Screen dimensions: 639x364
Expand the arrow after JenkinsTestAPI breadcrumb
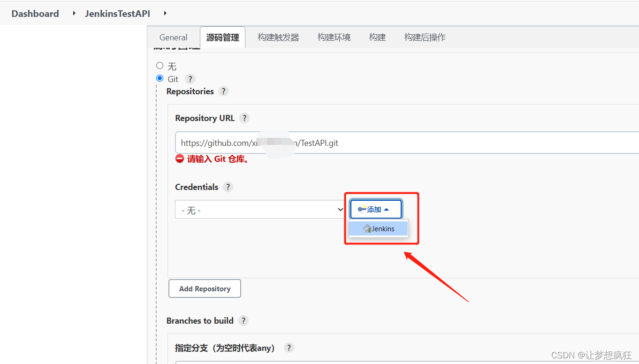(x=165, y=14)
